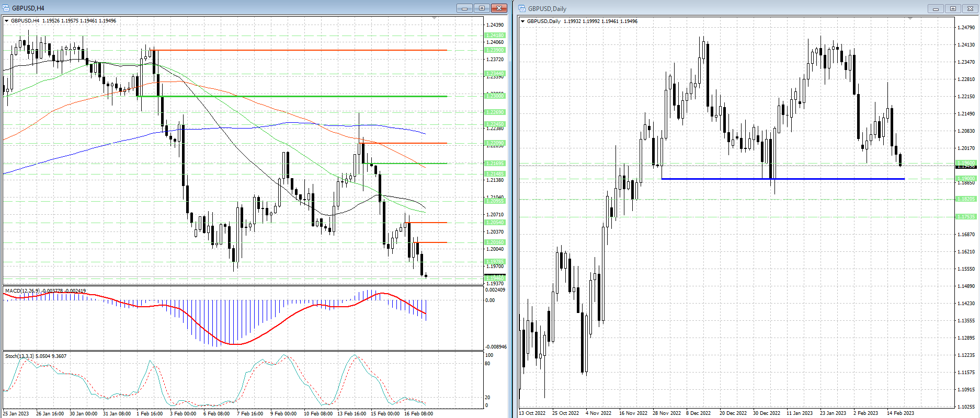The image size is (980, 418).
Task: Minimize the GBPUSD,H4 chart window
Action: (x=464, y=8)
